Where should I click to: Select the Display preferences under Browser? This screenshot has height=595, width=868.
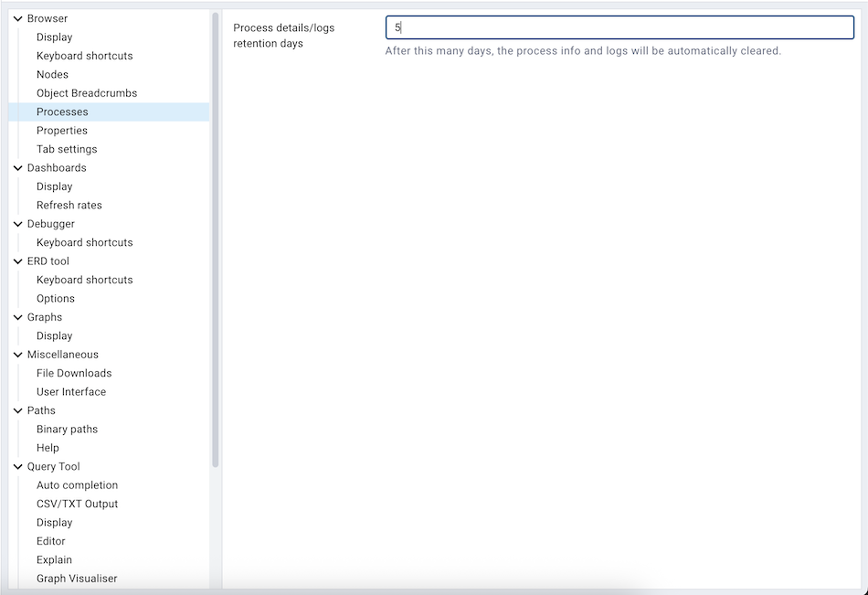pyautogui.click(x=54, y=37)
